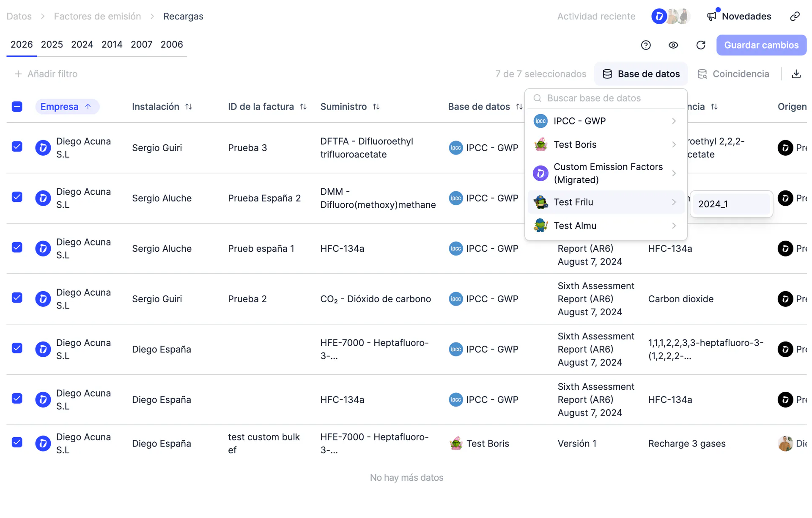Switch to the 2014 year tab
812x518 pixels.
coord(112,44)
